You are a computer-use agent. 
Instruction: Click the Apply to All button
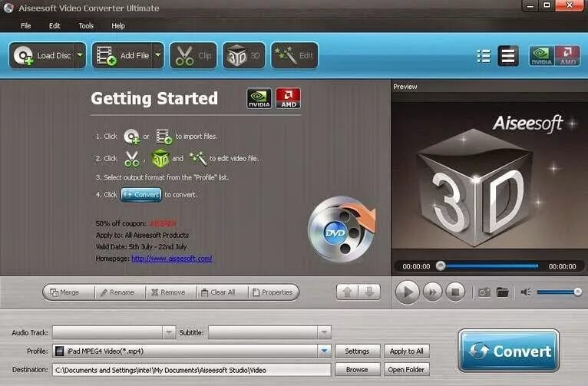tap(407, 351)
